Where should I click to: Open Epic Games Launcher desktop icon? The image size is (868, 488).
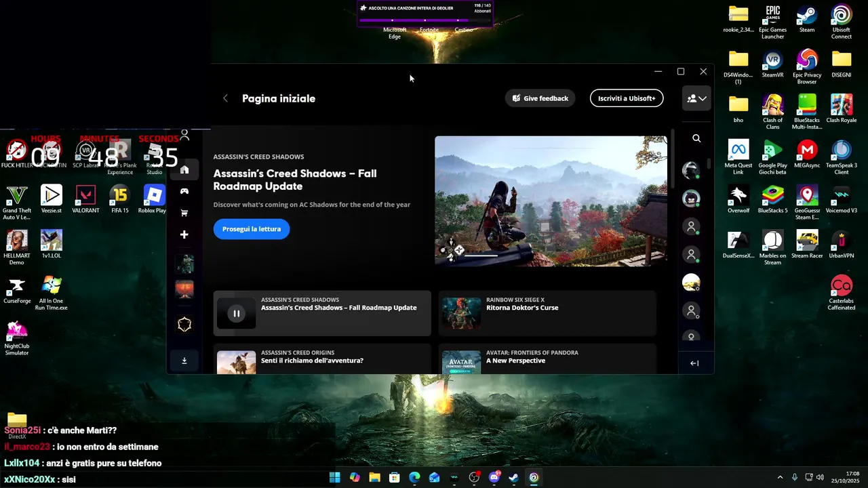[772, 22]
